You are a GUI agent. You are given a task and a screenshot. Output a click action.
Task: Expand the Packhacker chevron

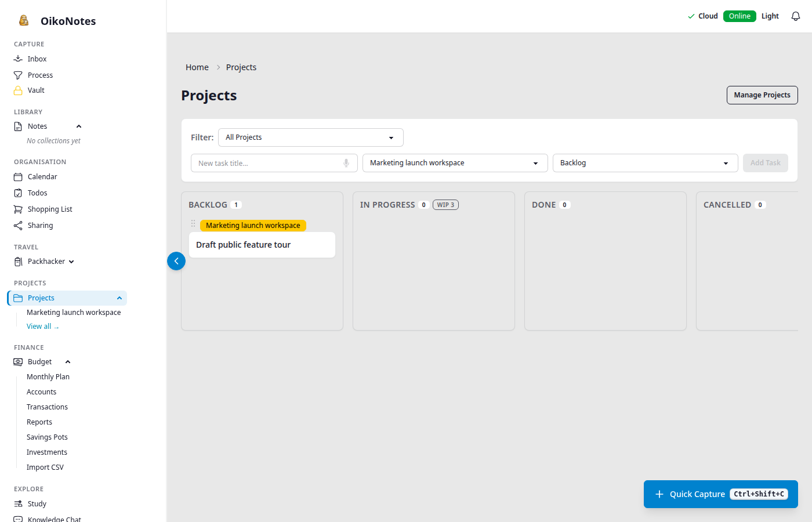click(x=71, y=262)
